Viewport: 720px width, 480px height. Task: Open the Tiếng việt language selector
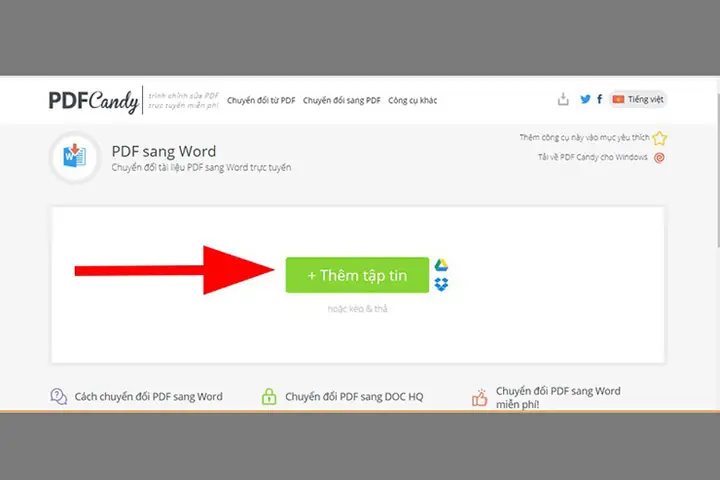638,99
